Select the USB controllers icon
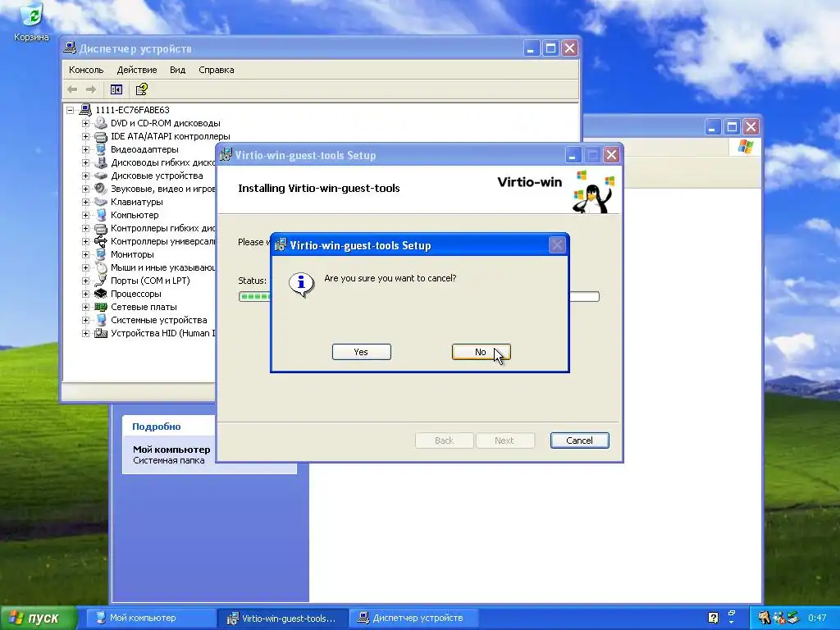 101,241
